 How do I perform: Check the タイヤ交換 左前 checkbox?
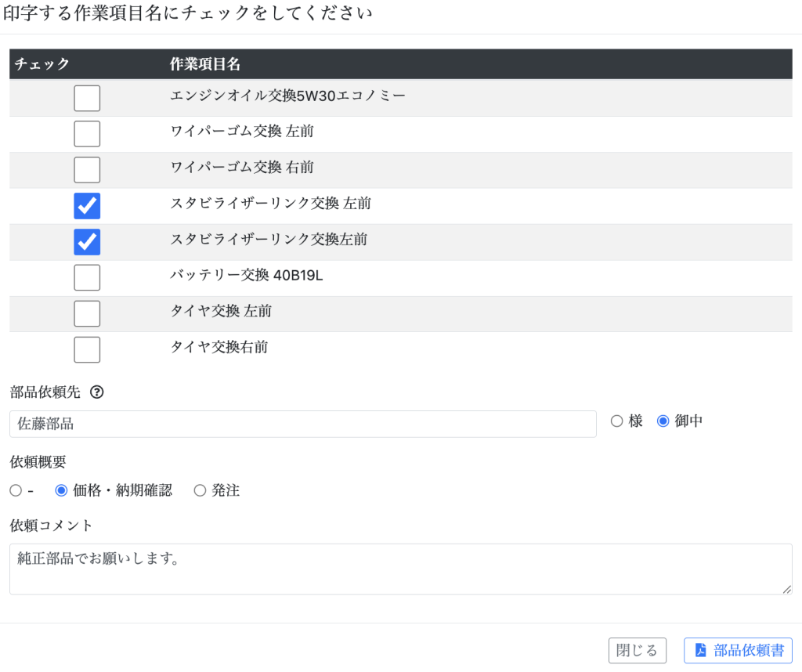(87, 313)
